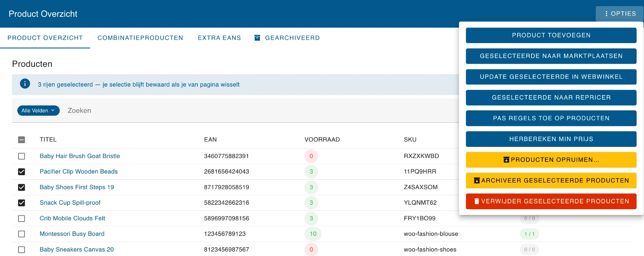Open the Montessori Busy Board link
This screenshot has height=256, width=644.
click(72, 234)
